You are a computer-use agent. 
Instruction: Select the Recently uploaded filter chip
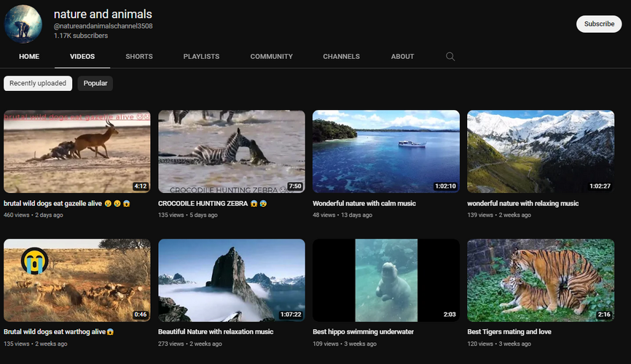coord(38,83)
